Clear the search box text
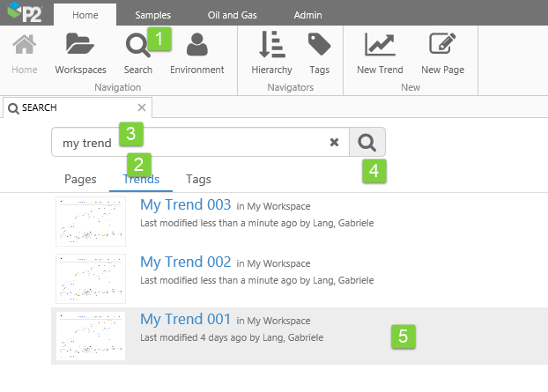548x392 pixels. [x=334, y=143]
